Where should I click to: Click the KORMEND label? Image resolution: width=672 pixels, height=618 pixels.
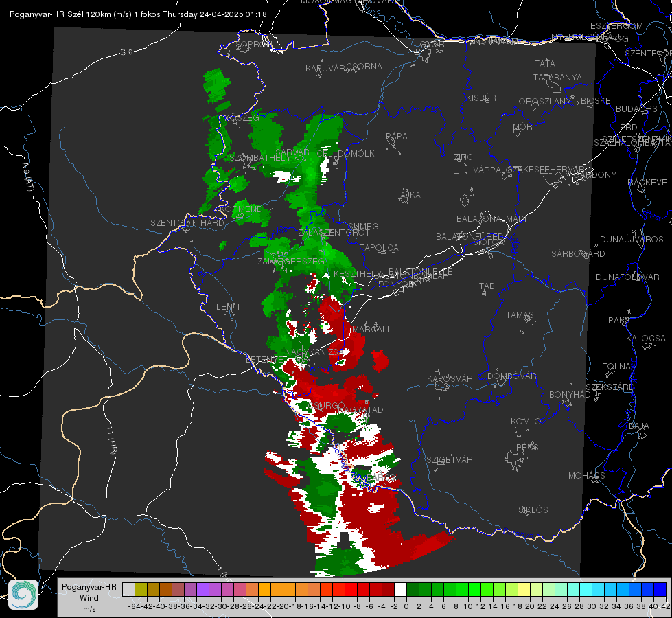(x=240, y=209)
